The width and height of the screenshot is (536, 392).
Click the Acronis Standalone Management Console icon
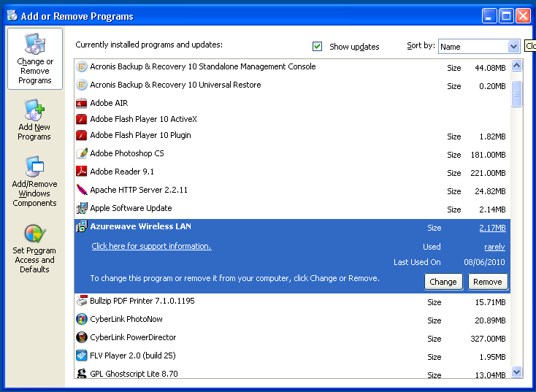pyautogui.click(x=81, y=66)
